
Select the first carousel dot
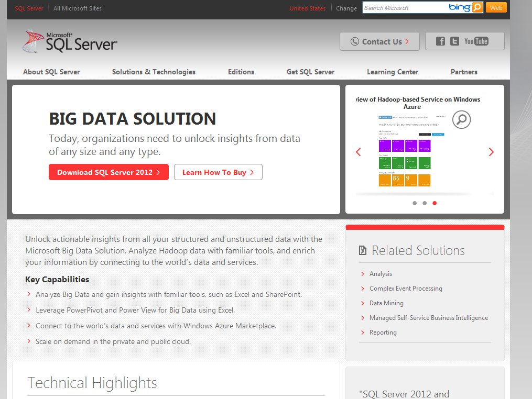(x=415, y=203)
